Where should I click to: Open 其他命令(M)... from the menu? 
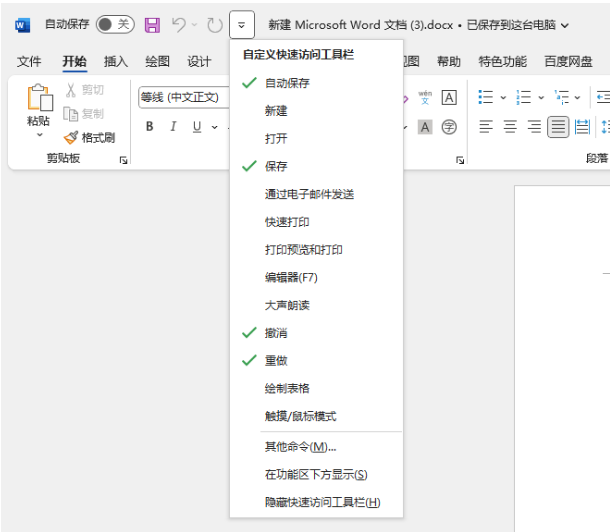tap(316, 447)
